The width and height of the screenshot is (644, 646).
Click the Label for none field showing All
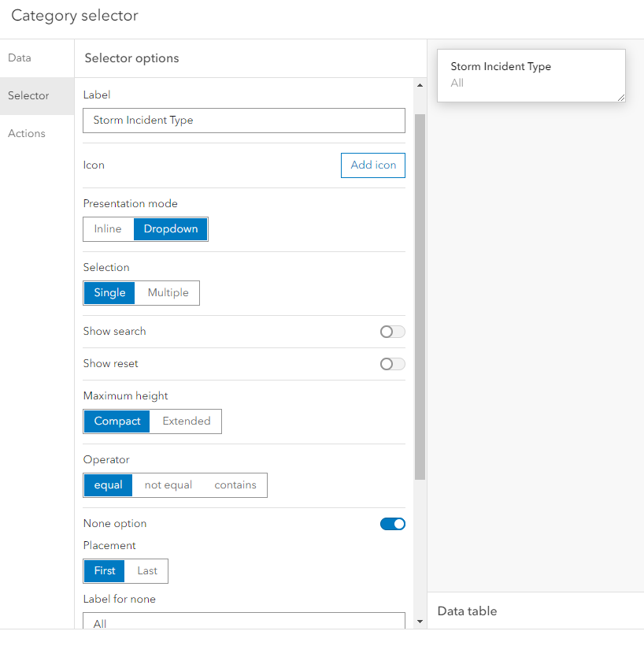243,622
